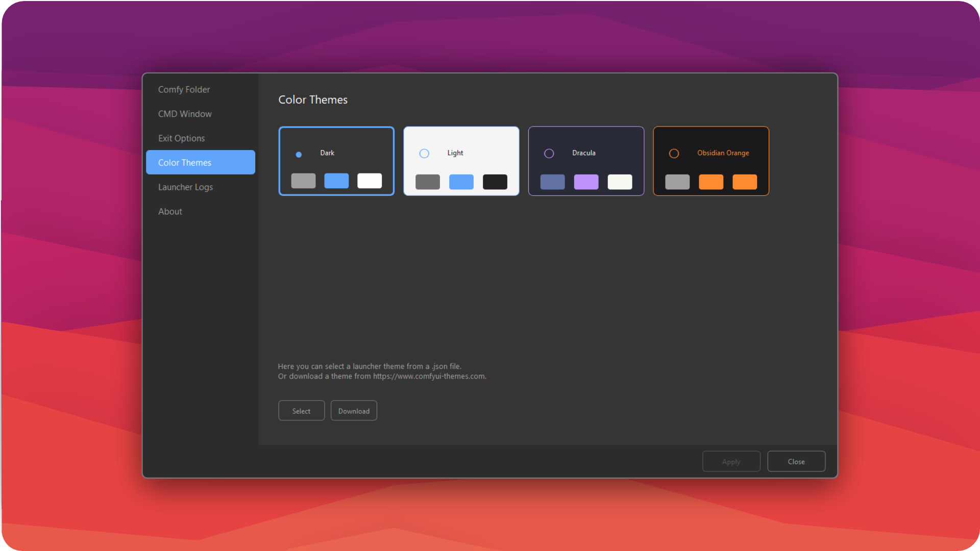Click the Download theme button
The image size is (980, 551).
pyautogui.click(x=354, y=411)
